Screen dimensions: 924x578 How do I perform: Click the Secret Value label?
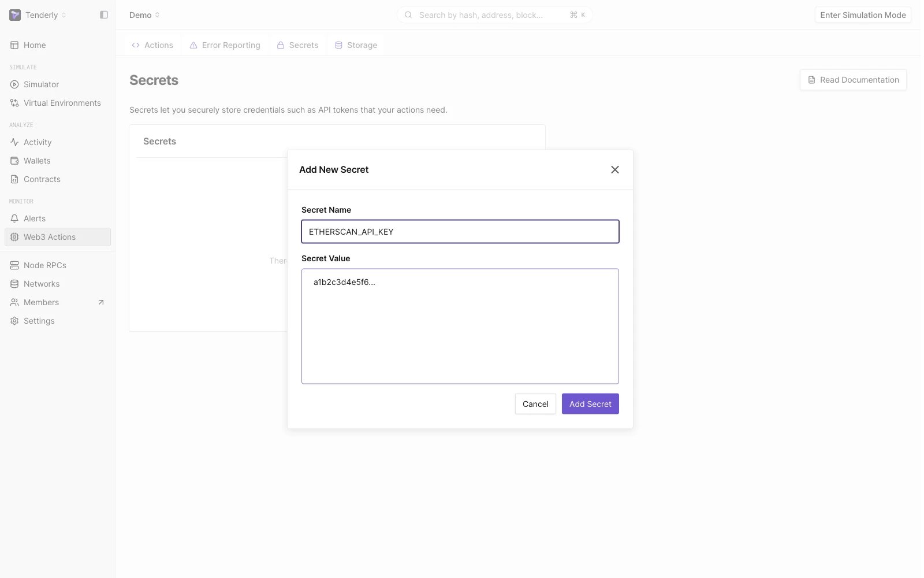(x=326, y=258)
